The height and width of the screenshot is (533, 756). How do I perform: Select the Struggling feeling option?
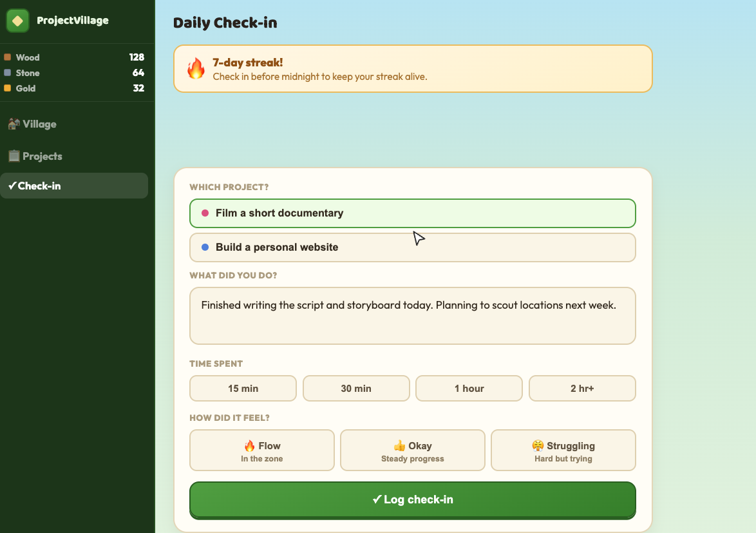click(x=563, y=450)
